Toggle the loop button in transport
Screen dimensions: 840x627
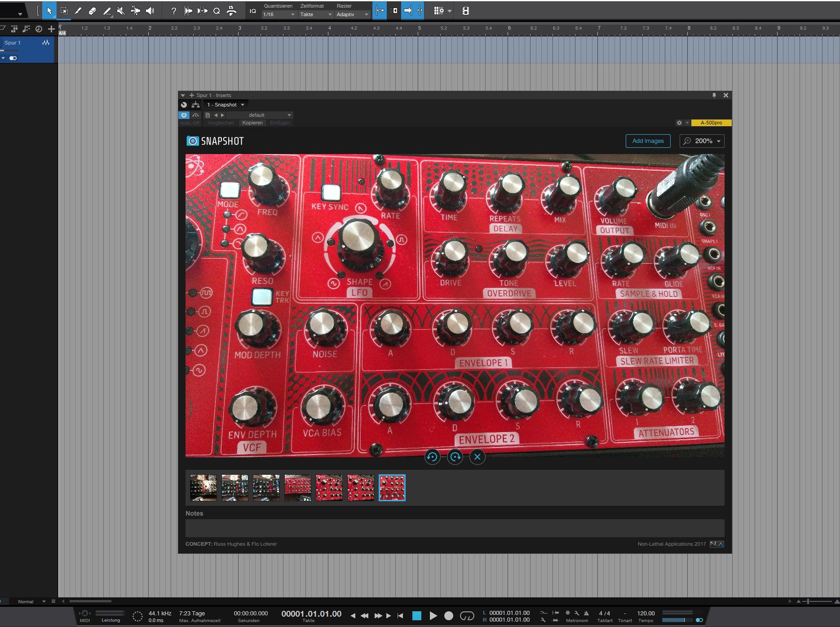467,616
